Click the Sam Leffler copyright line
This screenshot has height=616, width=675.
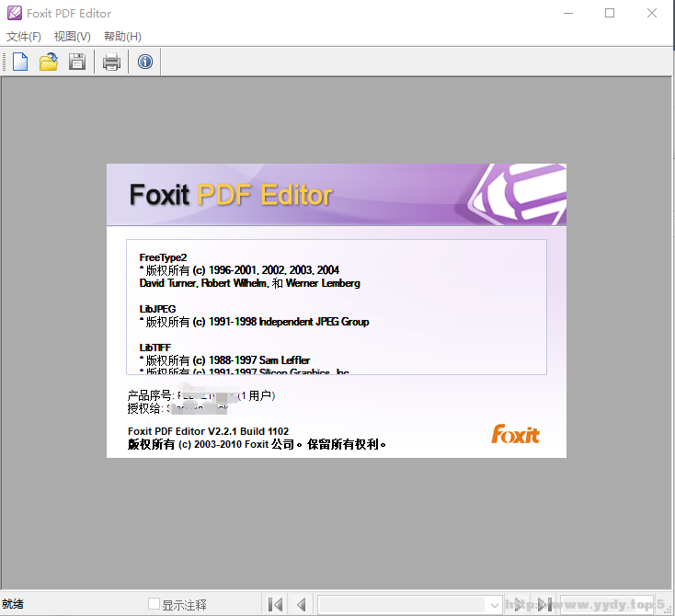coord(224,360)
